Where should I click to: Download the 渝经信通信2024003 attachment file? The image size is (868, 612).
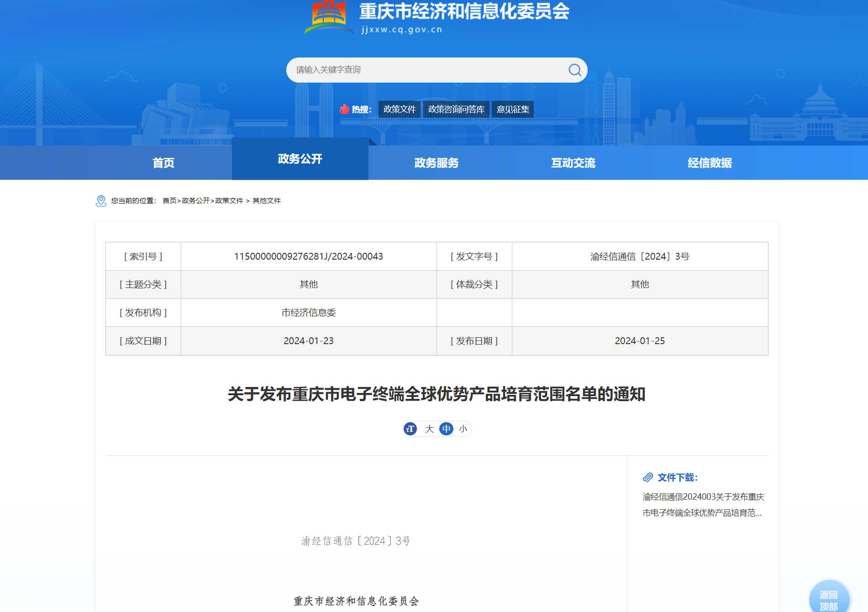click(703, 505)
